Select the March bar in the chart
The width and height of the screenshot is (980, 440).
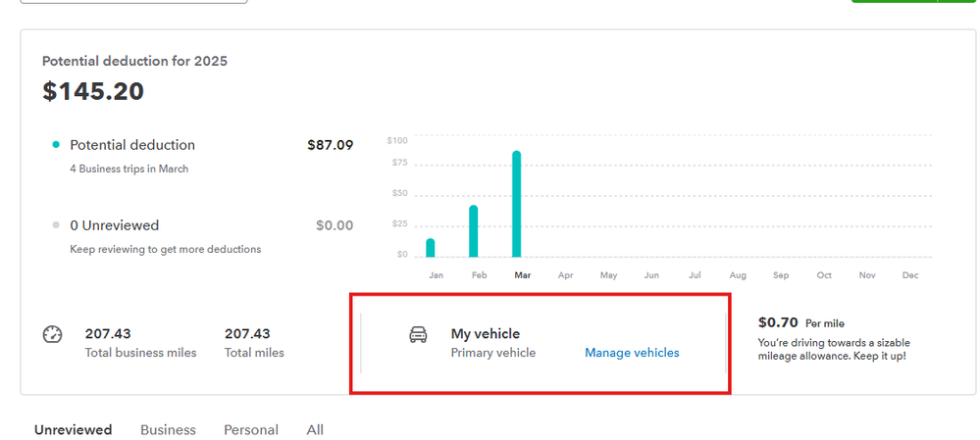click(517, 204)
